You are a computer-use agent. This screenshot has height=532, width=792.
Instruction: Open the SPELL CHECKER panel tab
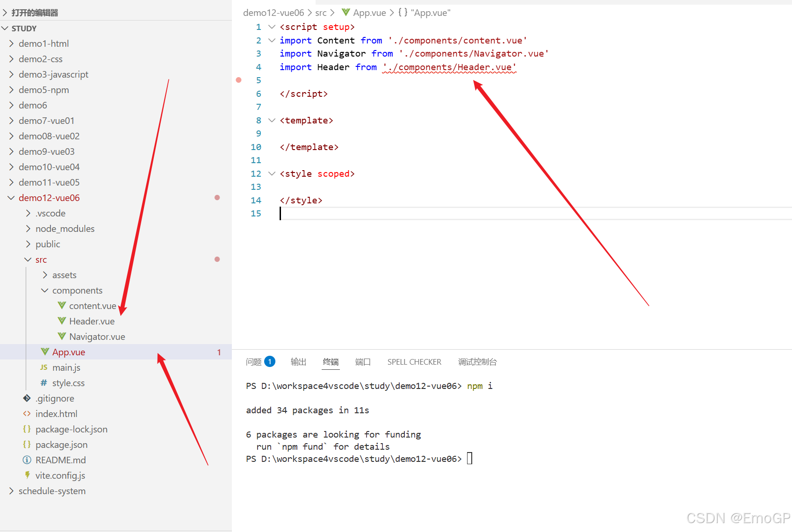point(414,362)
